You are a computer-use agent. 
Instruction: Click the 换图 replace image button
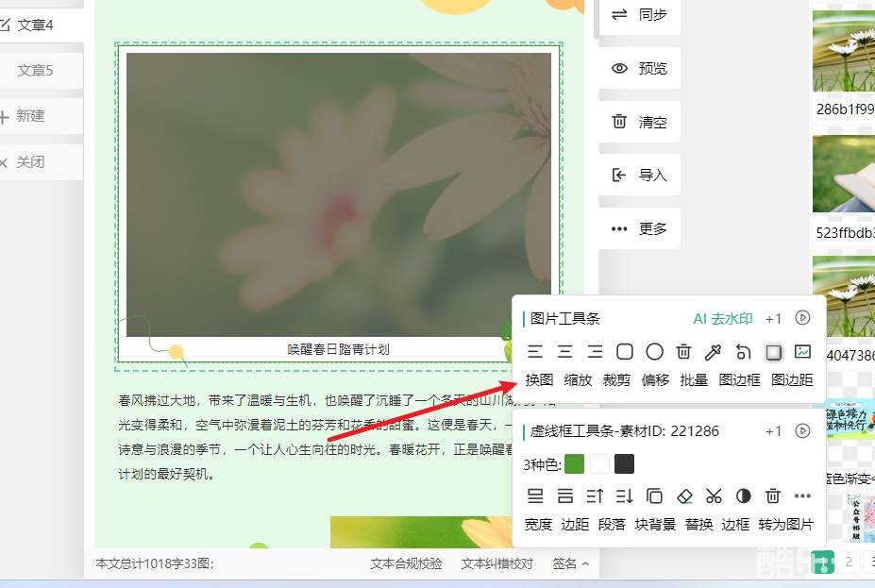(x=539, y=380)
